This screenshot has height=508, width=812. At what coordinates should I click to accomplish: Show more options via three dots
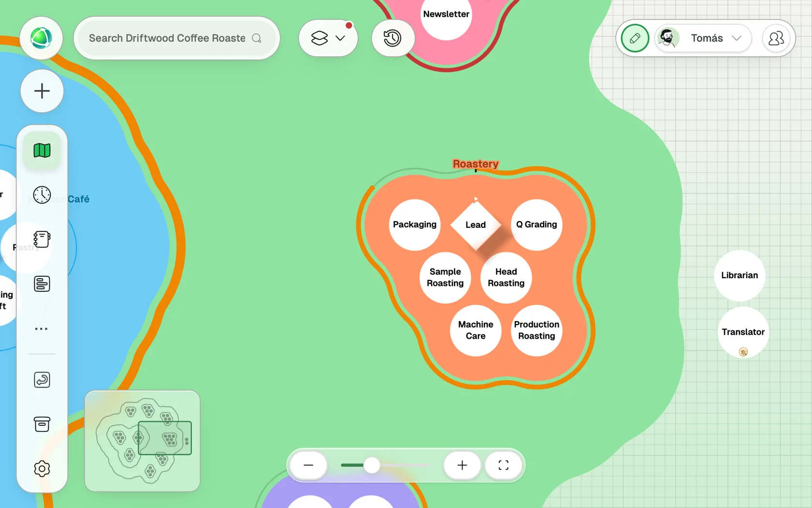42,329
